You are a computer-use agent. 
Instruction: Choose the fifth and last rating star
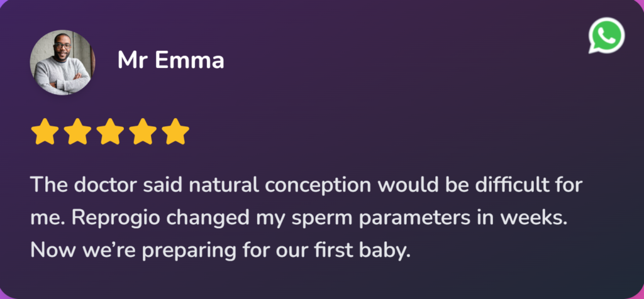click(x=175, y=133)
